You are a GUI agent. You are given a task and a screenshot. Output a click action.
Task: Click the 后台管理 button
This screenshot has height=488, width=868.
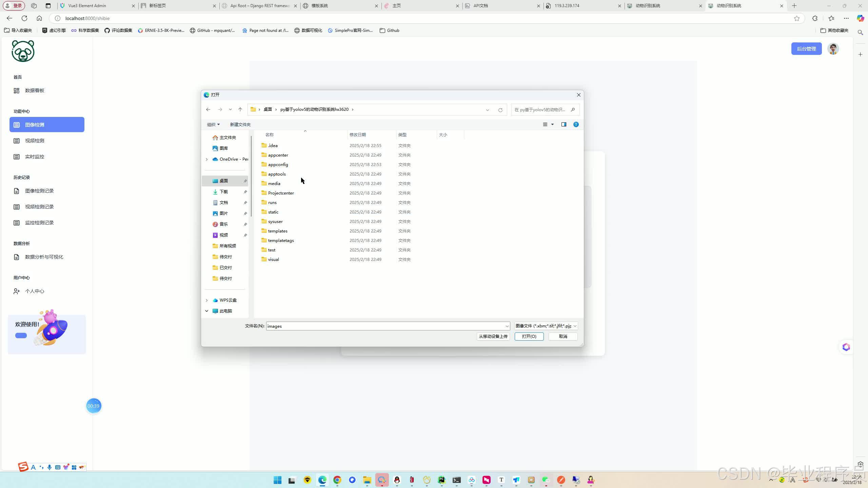click(x=806, y=49)
